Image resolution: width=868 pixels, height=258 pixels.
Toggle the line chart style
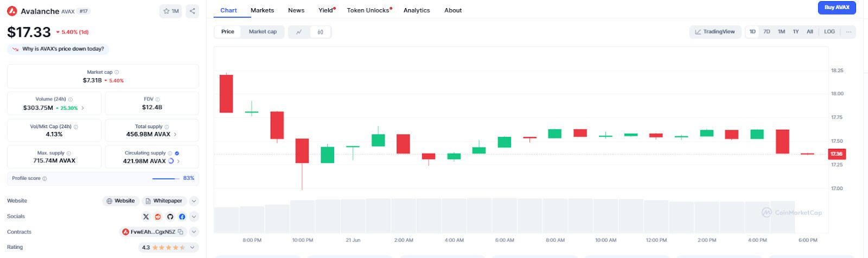299,32
